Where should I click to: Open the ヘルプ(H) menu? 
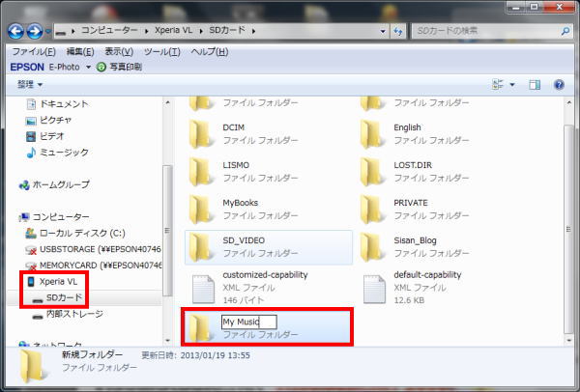tap(210, 51)
